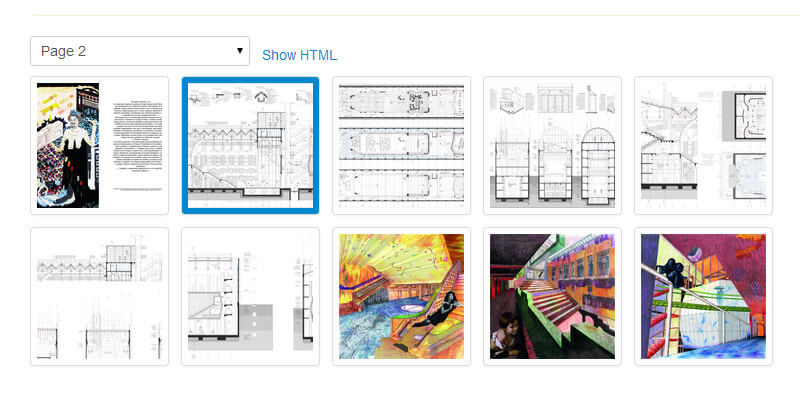The width and height of the screenshot is (800, 400).
Task: Click the colorful portrait in first thumbnail
Action: (68, 145)
